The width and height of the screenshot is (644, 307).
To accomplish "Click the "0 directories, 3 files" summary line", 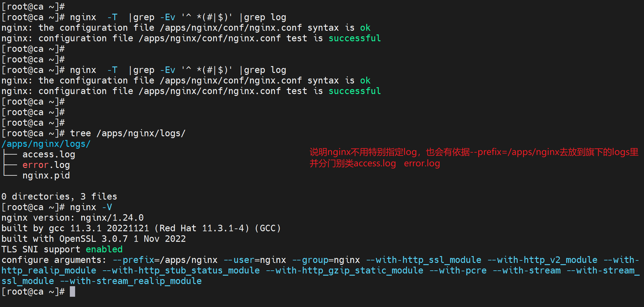I will [59, 196].
